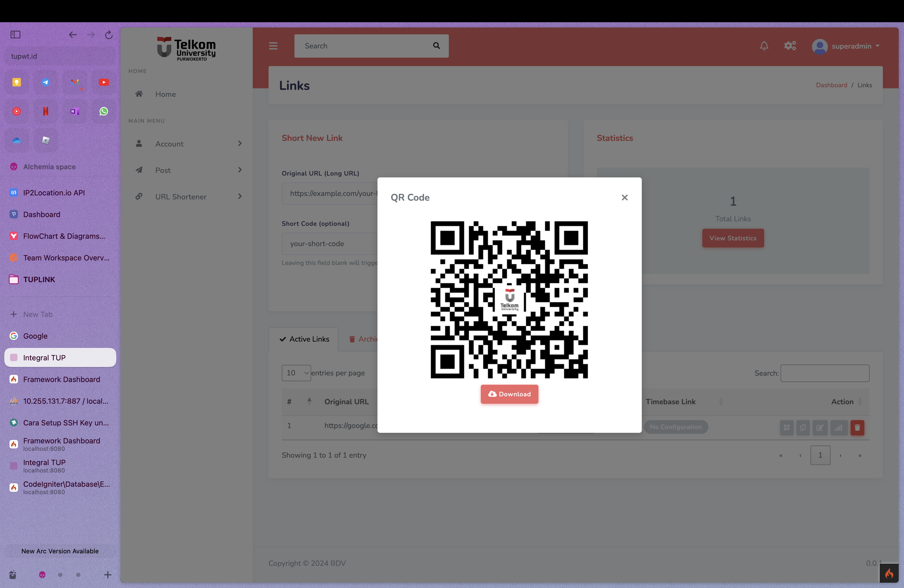Open the entries per page dropdown
904x588 pixels.
click(x=296, y=373)
